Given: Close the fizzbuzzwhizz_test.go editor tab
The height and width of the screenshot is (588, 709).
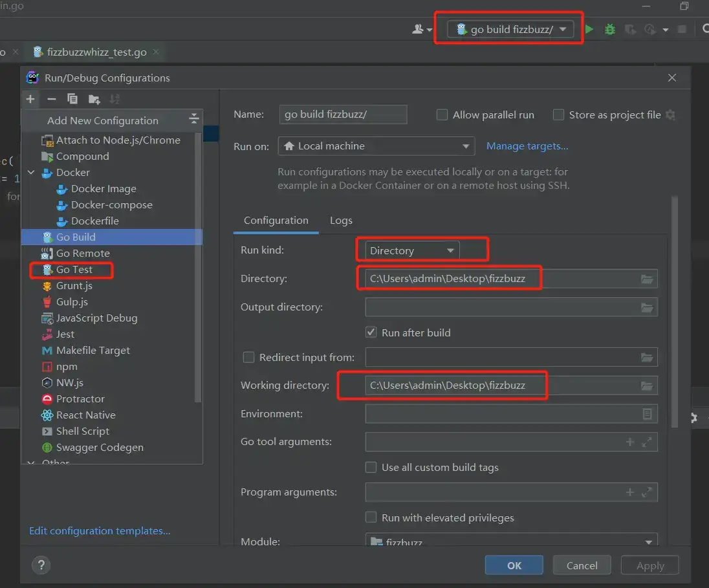Looking at the screenshot, I should [156, 52].
